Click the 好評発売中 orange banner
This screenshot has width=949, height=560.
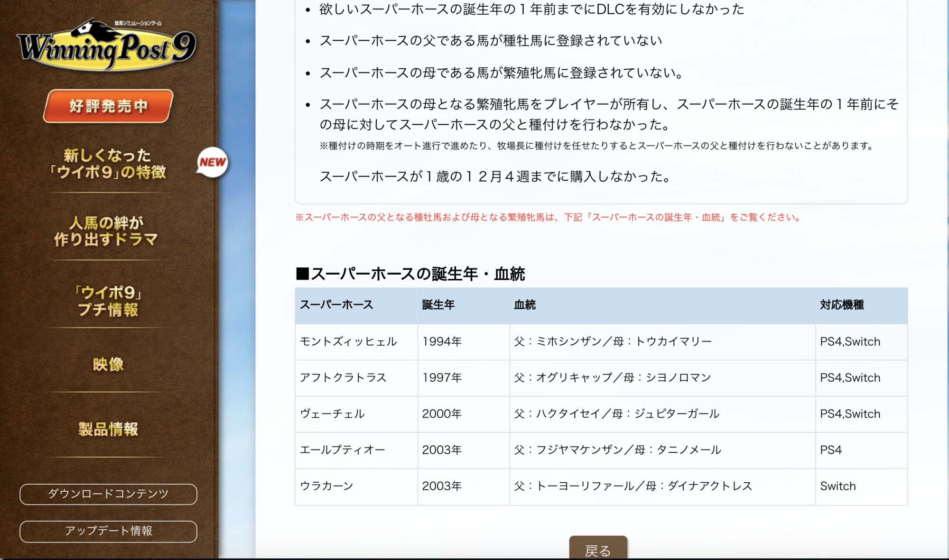(x=108, y=106)
